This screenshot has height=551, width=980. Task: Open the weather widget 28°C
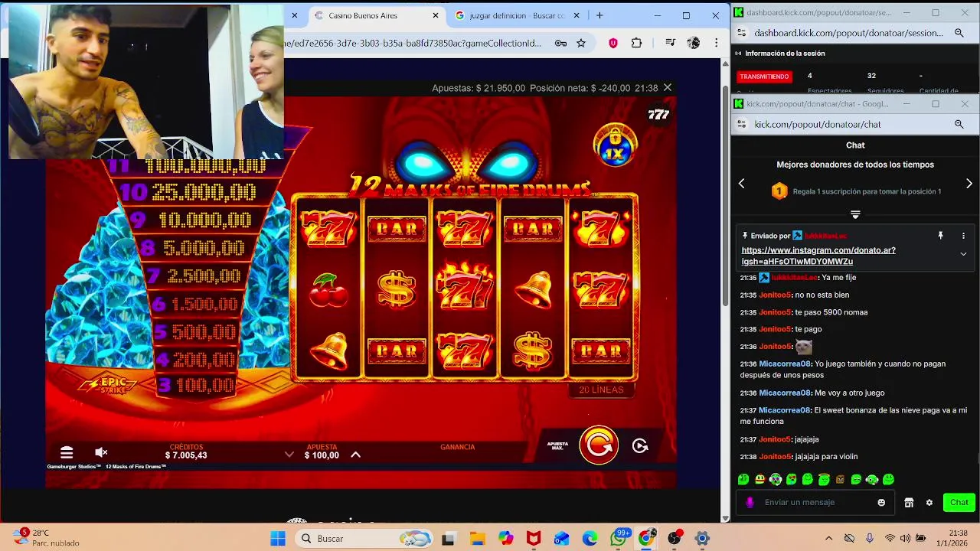[46, 537]
